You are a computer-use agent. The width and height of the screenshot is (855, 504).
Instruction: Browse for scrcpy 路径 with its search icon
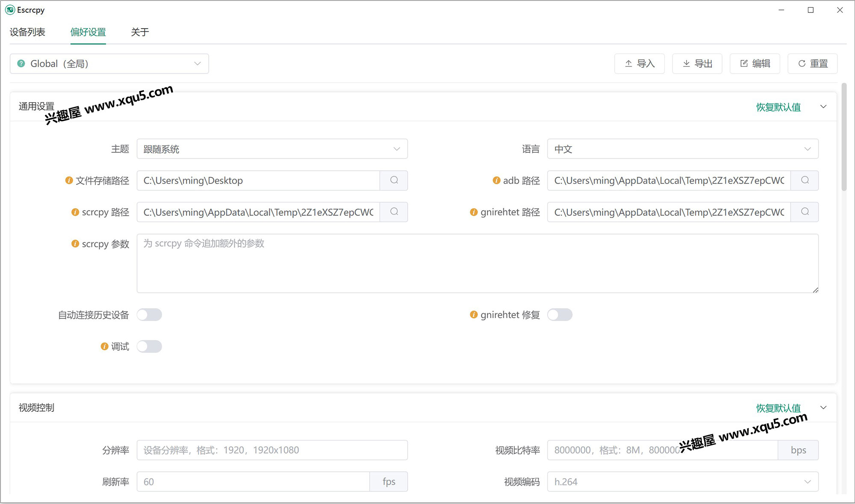point(394,212)
